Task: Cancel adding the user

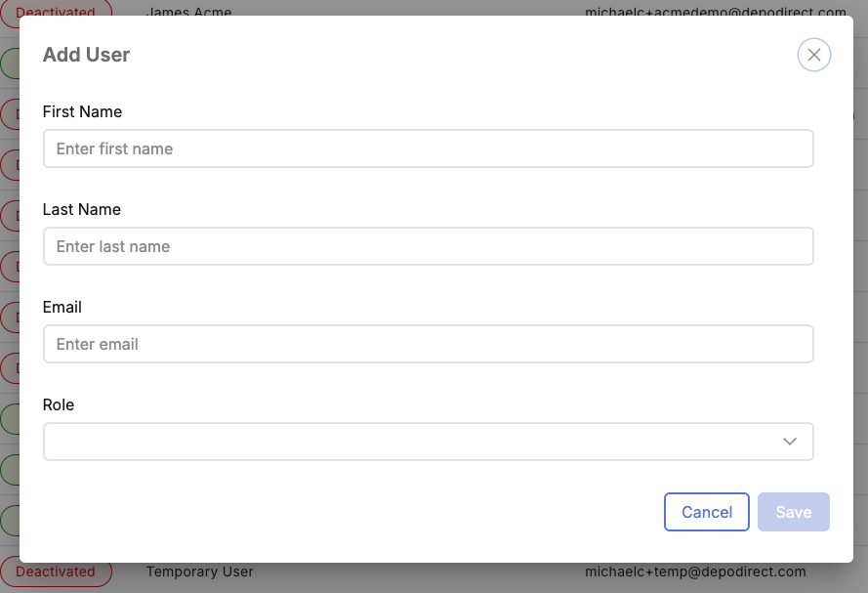Action: tap(707, 512)
